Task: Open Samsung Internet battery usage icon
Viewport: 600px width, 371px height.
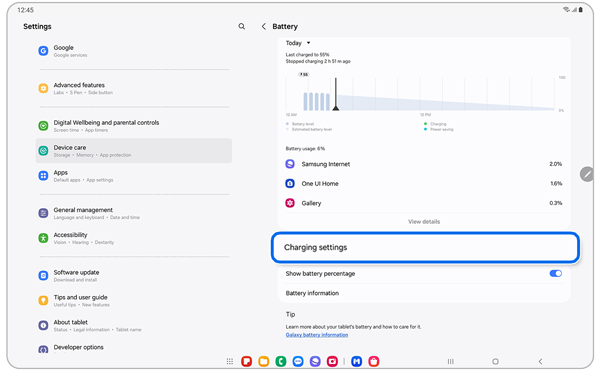Action: [x=290, y=164]
